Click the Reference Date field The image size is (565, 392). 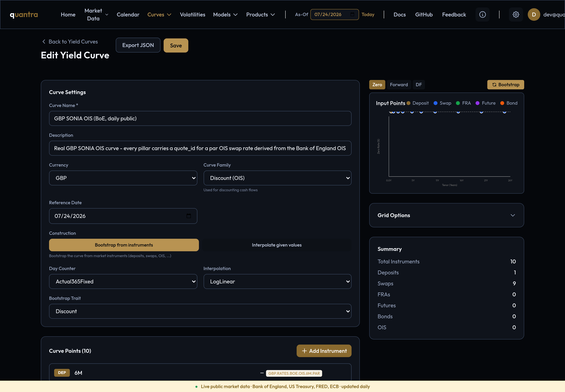click(123, 216)
